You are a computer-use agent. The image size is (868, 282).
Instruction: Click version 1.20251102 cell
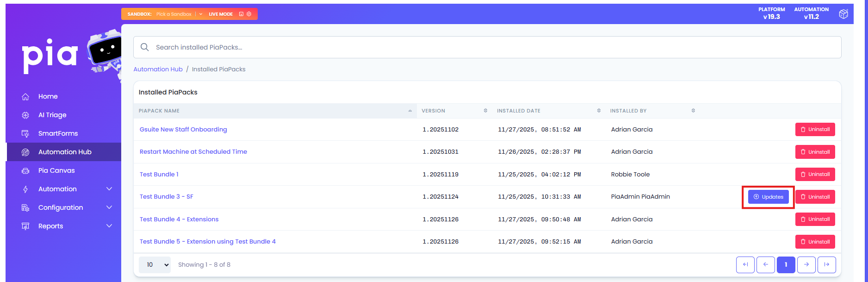(x=440, y=130)
